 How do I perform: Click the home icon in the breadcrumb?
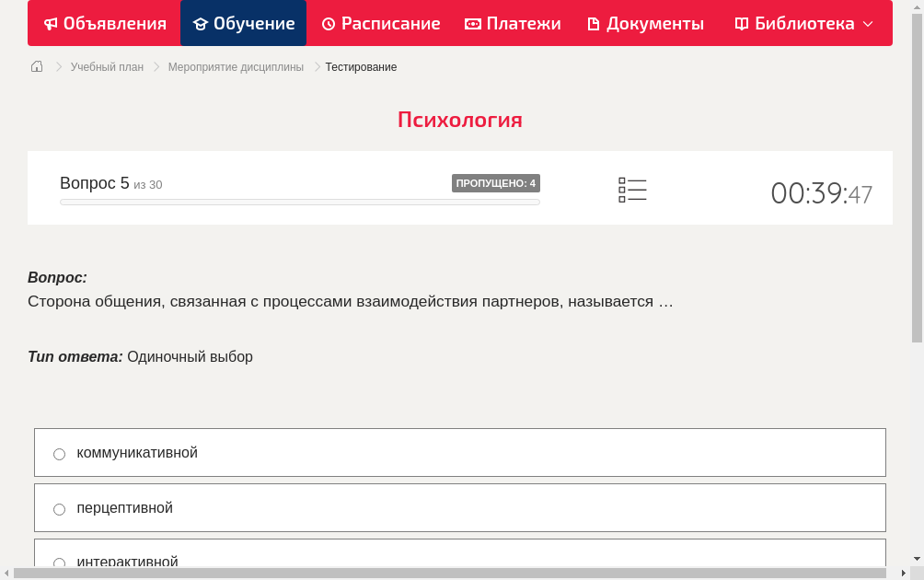coord(36,66)
